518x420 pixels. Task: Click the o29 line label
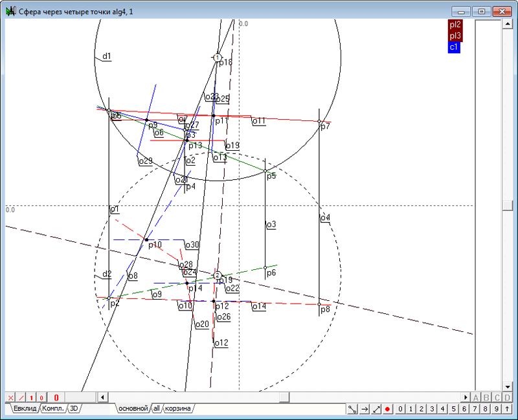click(145, 160)
